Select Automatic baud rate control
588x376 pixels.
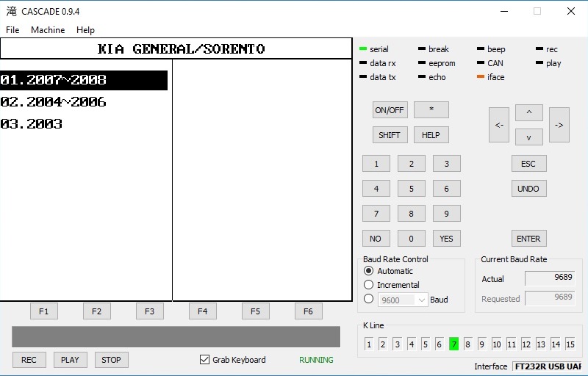(369, 271)
